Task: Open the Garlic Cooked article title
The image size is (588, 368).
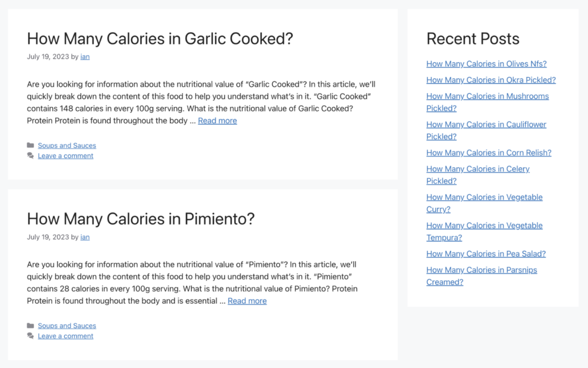Action: pyautogui.click(x=160, y=38)
